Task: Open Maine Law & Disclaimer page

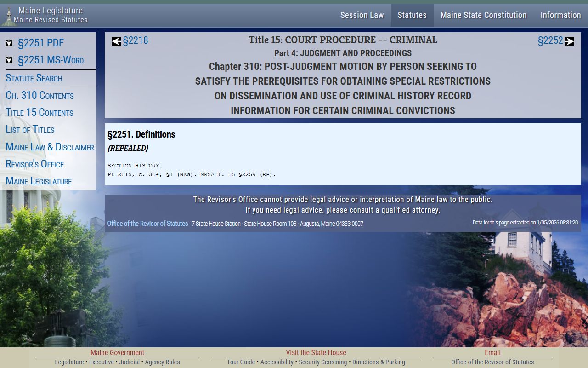Action: [x=50, y=147]
